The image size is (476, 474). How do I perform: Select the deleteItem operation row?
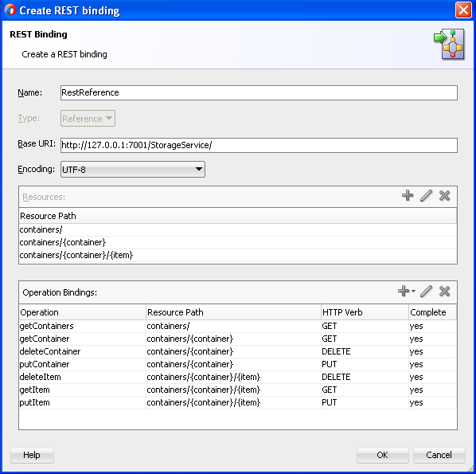coord(238,377)
